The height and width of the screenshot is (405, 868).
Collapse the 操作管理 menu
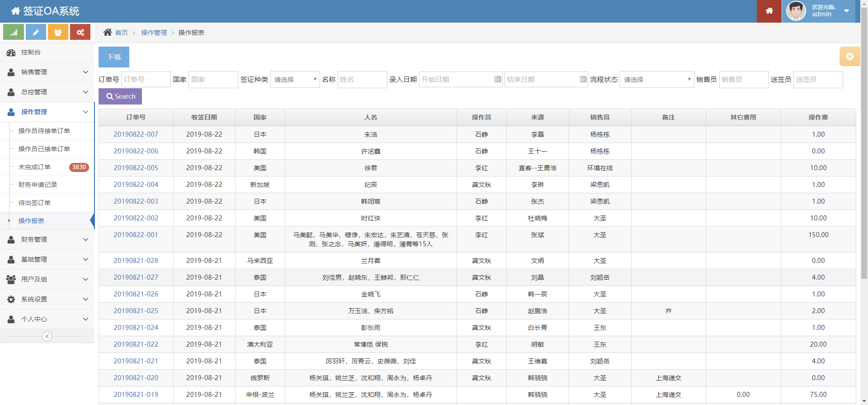tap(47, 112)
